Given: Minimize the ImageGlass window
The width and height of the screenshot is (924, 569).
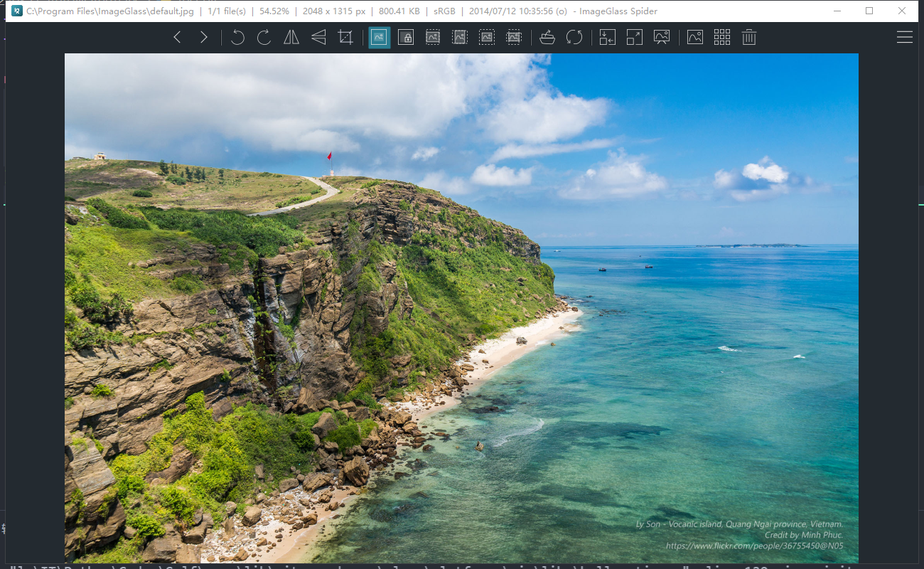Looking at the screenshot, I should 837,11.
